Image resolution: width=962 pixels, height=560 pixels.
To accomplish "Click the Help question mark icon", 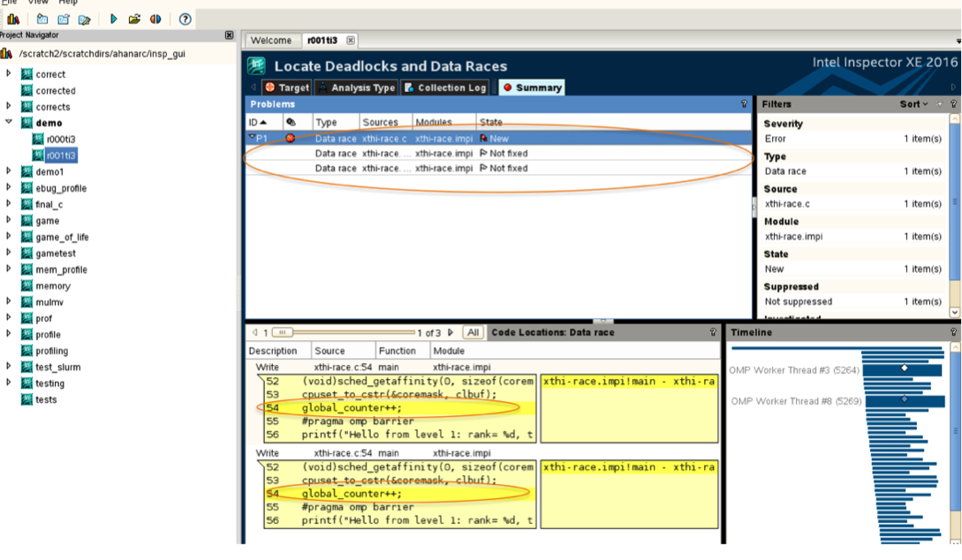I will click(185, 19).
